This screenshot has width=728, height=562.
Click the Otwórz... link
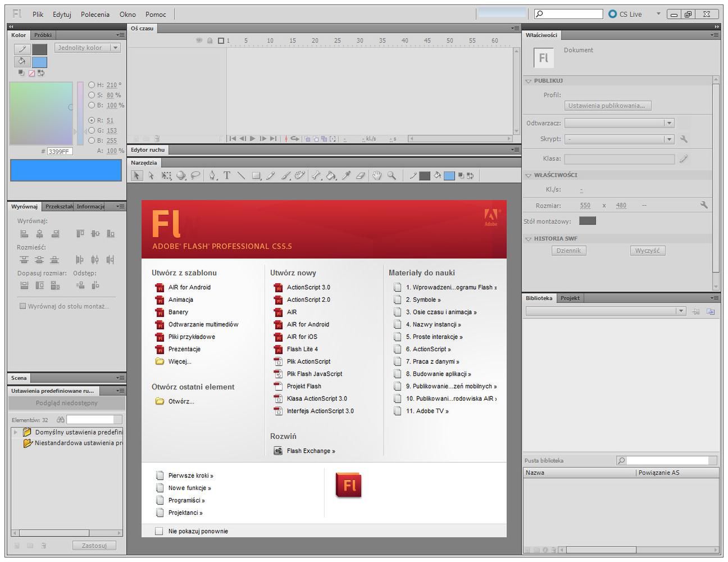click(181, 401)
